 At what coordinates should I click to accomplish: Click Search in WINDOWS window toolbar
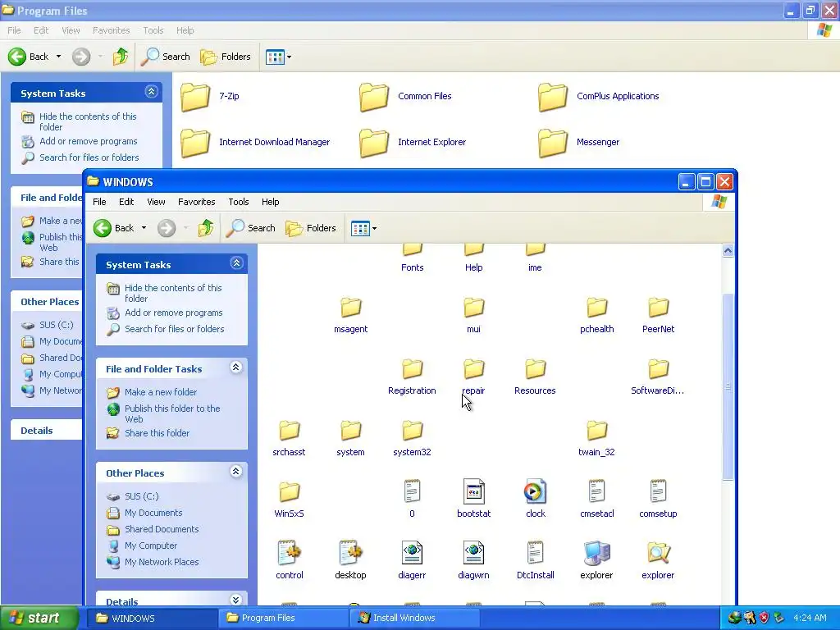[251, 228]
